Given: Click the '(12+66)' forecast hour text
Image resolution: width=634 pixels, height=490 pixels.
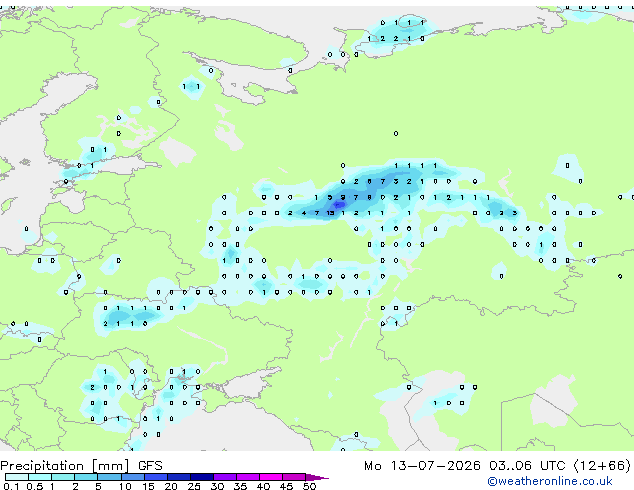Looking at the screenshot, I should [602, 466].
